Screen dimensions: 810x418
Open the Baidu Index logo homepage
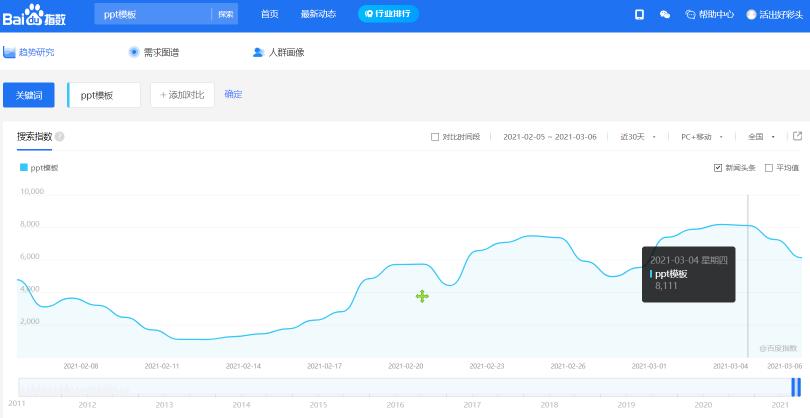tap(34, 16)
